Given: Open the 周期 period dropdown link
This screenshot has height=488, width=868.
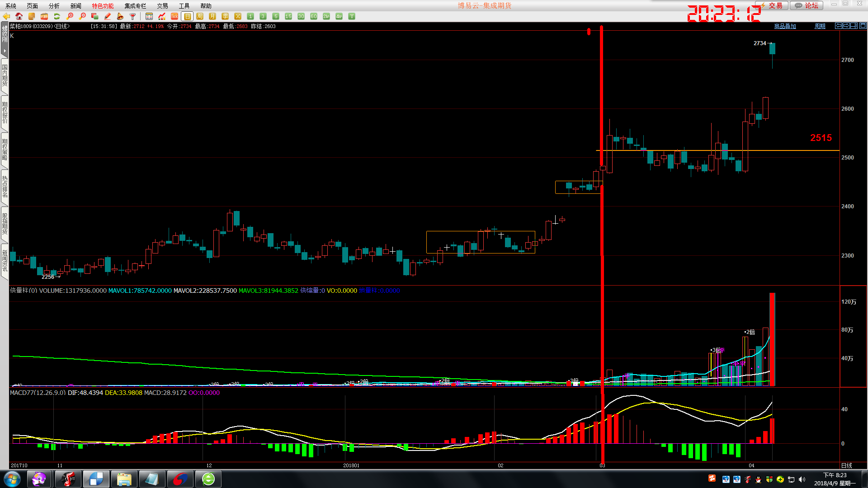Looking at the screenshot, I should [820, 26].
